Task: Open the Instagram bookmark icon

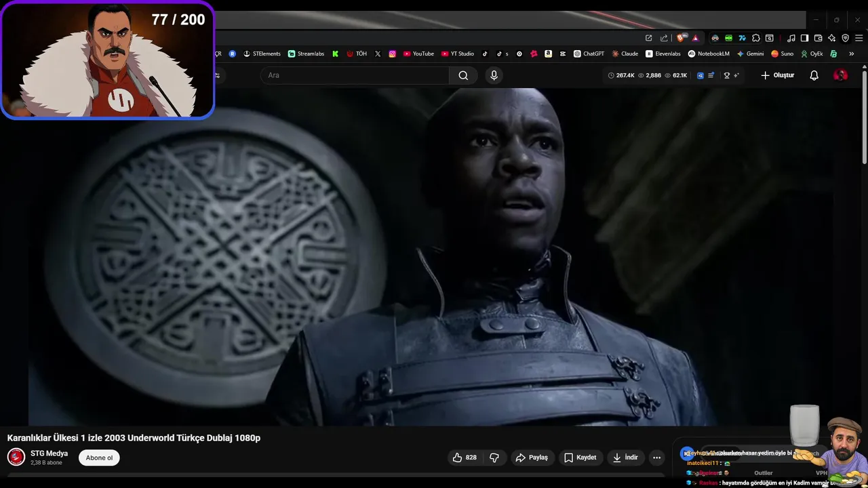Action: click(x=392, y=54)
